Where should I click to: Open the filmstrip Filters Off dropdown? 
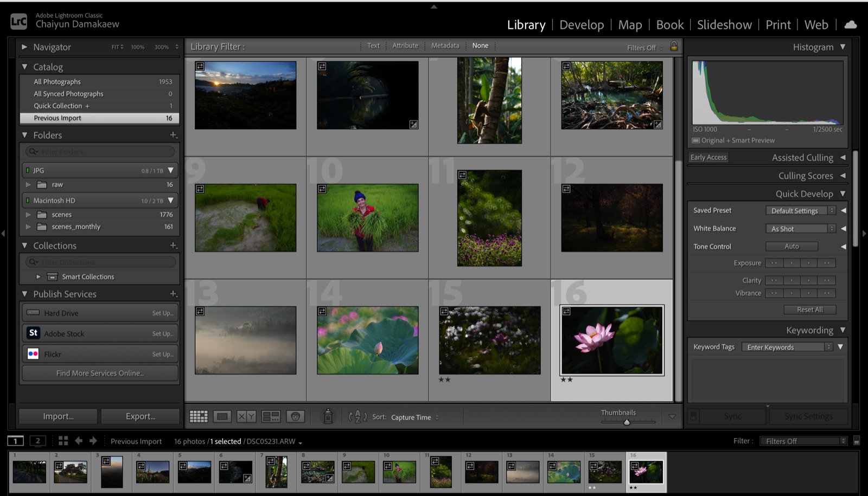pos(803,441)
